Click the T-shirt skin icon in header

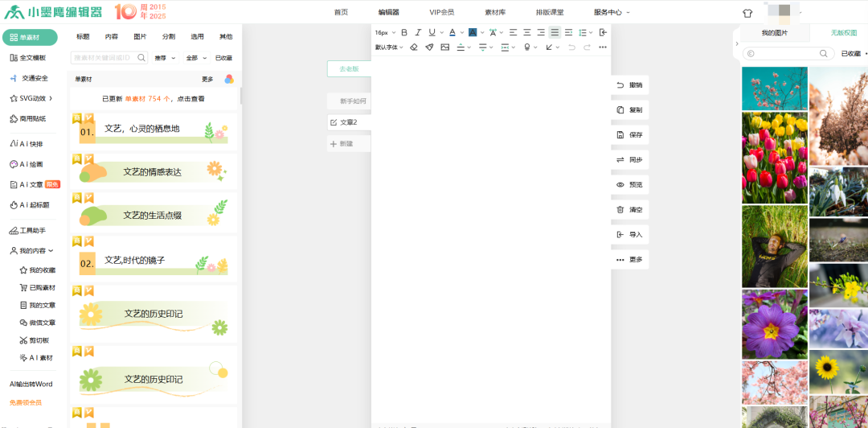tap(747, 13)
